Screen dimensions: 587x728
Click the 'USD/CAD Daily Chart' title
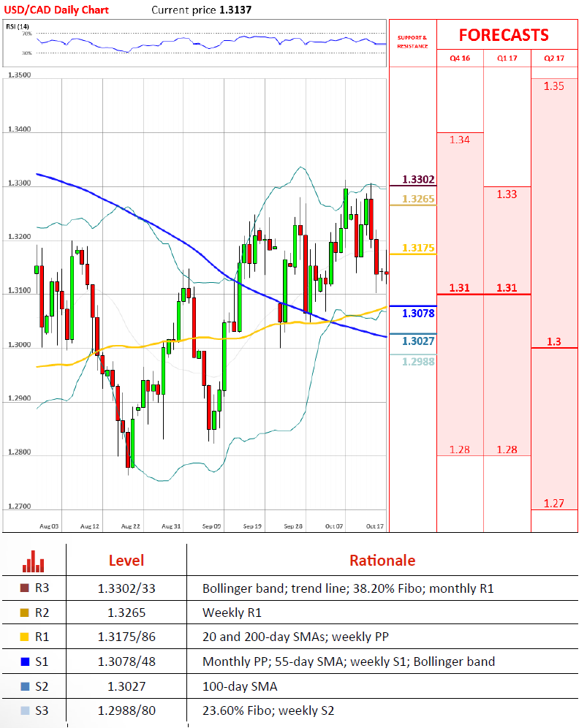56,10
